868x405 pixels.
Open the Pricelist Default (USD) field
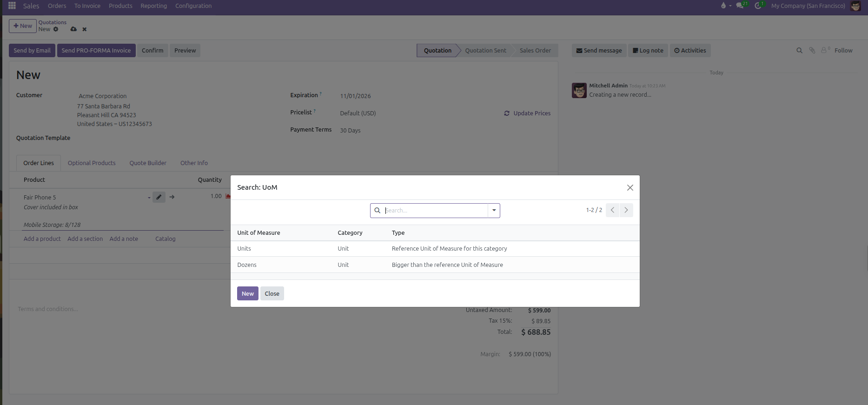click(358, 113)
